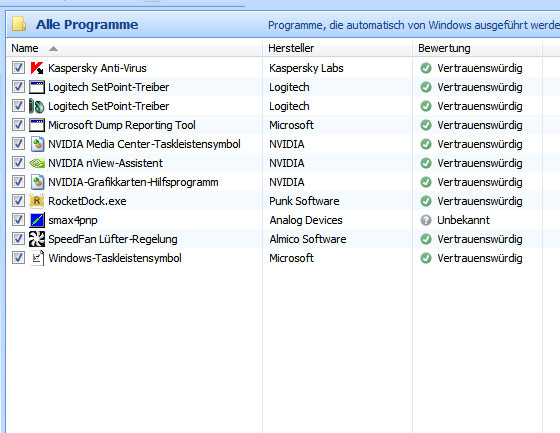Toggle SpeedFan Lüfter-Regelung checkbox
This screenshot has width=560, height=433.
pyautogui.click(x=18, y=238)
